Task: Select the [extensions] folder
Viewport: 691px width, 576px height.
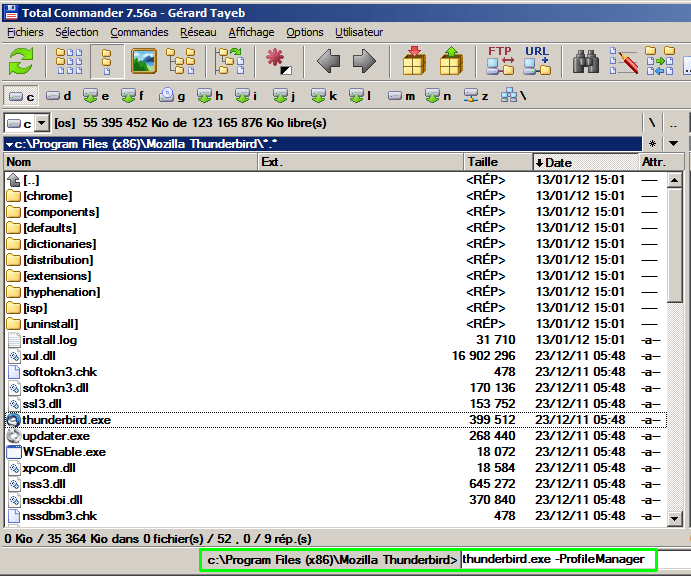Action: pos(336,276)
